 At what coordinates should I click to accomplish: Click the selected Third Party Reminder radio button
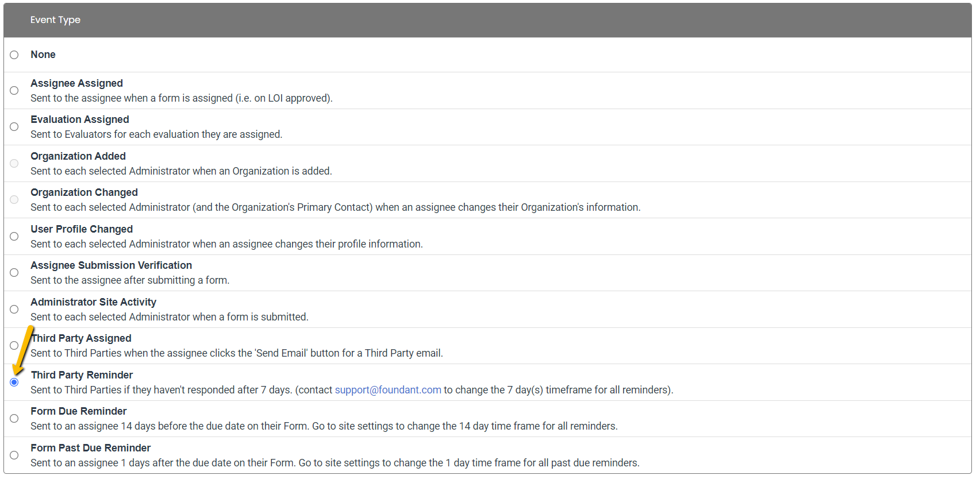tap(14, 383)
